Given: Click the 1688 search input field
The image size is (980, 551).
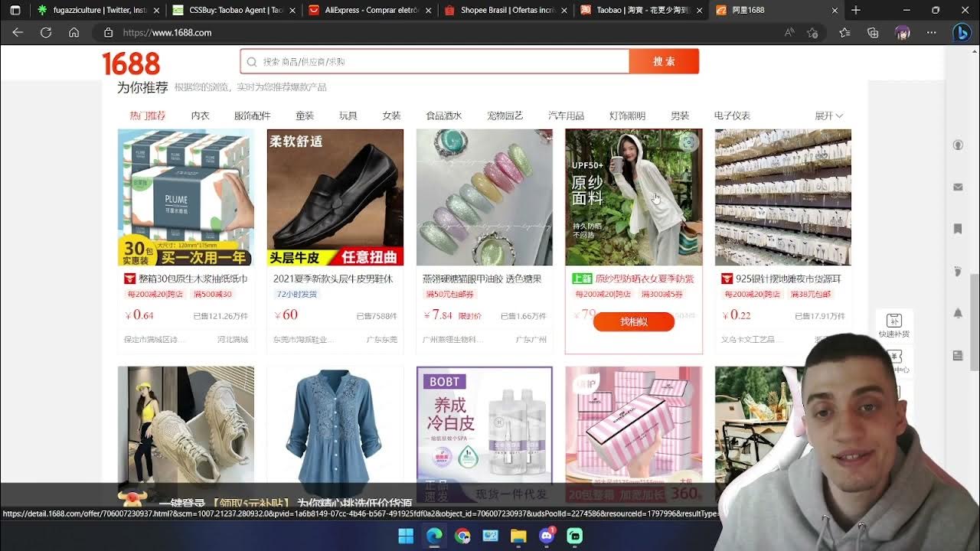Looking at the screenshot, I should click(x=435, y=61).
